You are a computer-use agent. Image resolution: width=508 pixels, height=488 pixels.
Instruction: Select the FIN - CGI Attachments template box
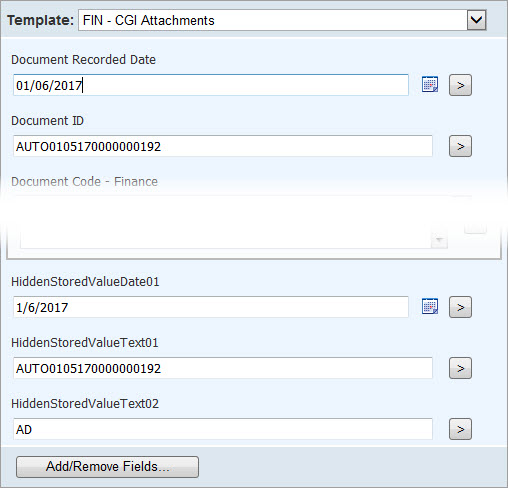pyautogui.click(x=282, y=20)
